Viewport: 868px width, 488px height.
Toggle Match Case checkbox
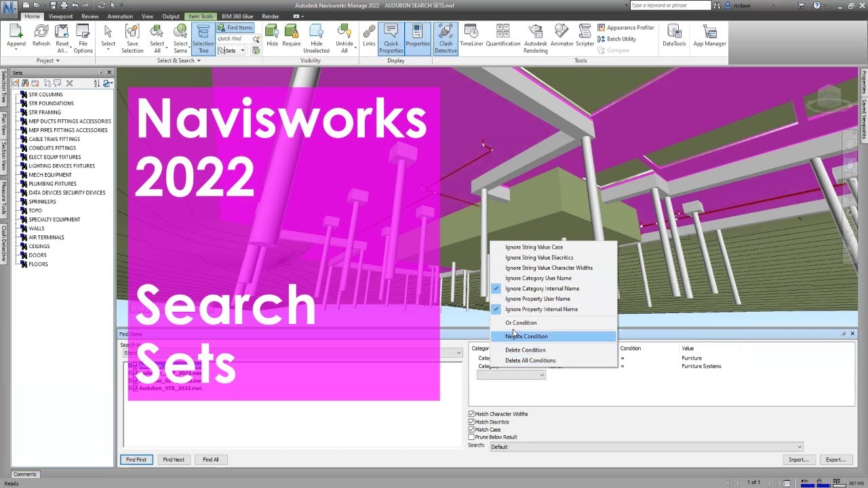[472, 429]
